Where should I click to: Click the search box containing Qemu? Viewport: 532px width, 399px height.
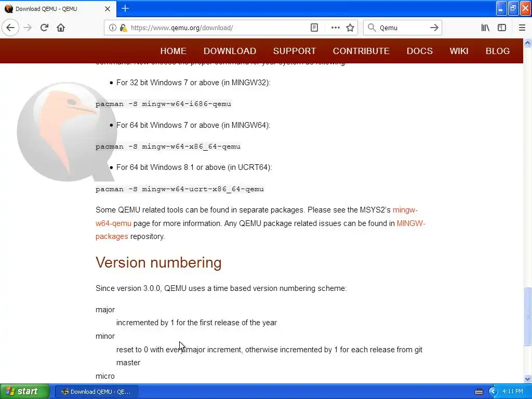click(x=403, y=28)
